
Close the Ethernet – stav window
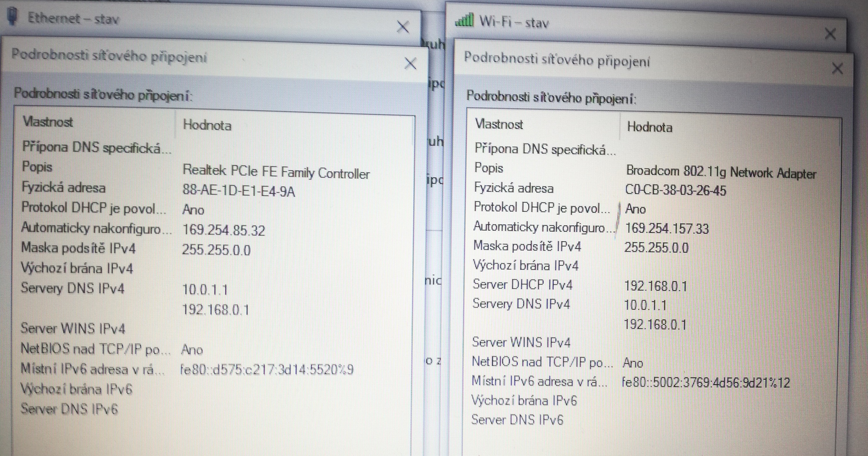click(403, 27)
